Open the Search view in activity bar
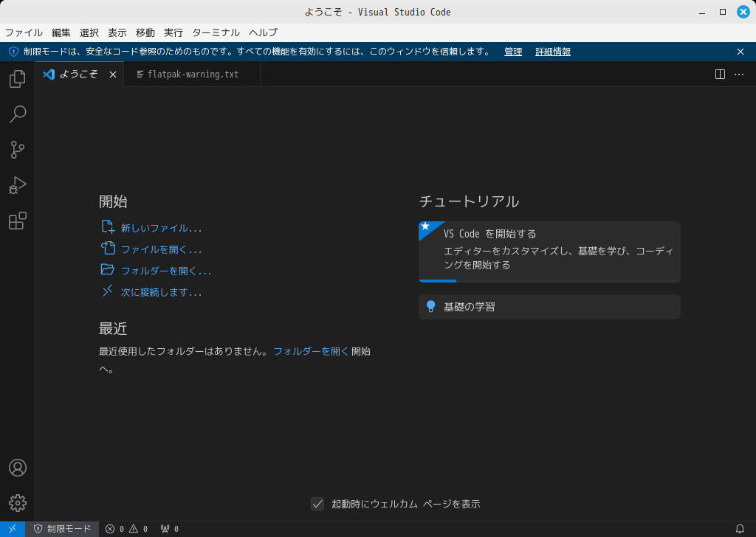 [x=18, y=114]
